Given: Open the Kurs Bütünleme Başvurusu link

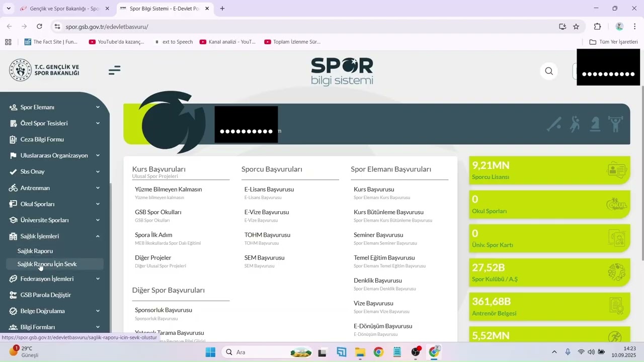Looking at the screenshot, I should tap(388, 212).
